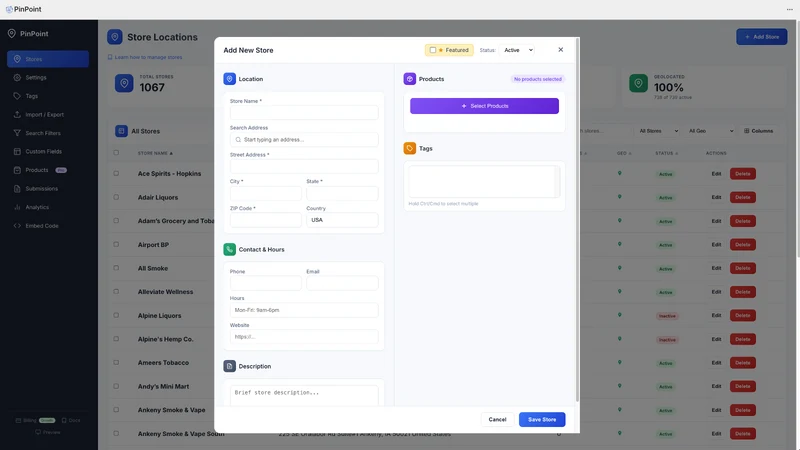800x450 pixels.
Task: Click the Search Address input field
Action: [304, 140]
